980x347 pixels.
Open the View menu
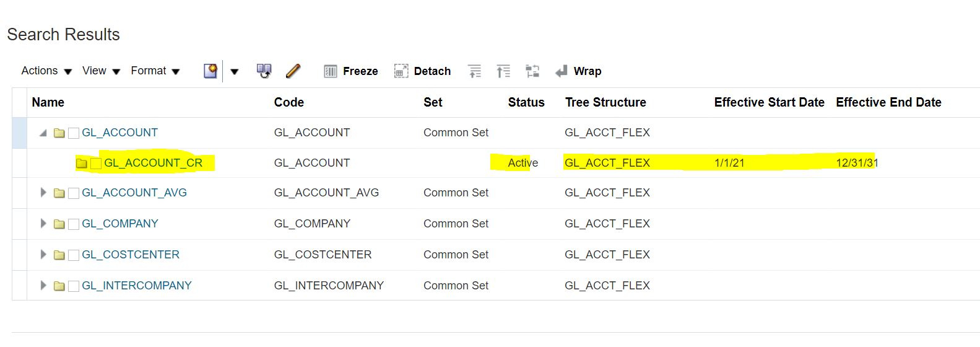[101, 71]
